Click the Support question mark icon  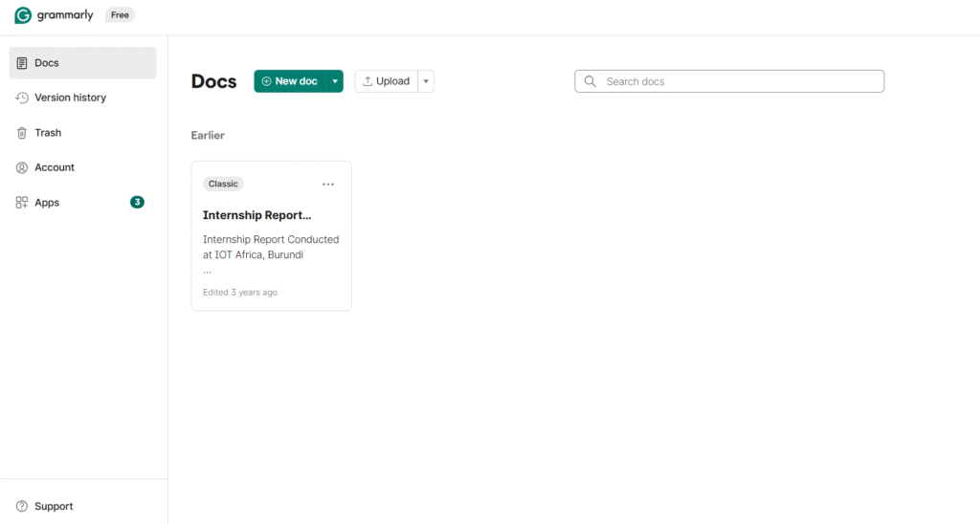pyautogui.click(x=22, y=506)
